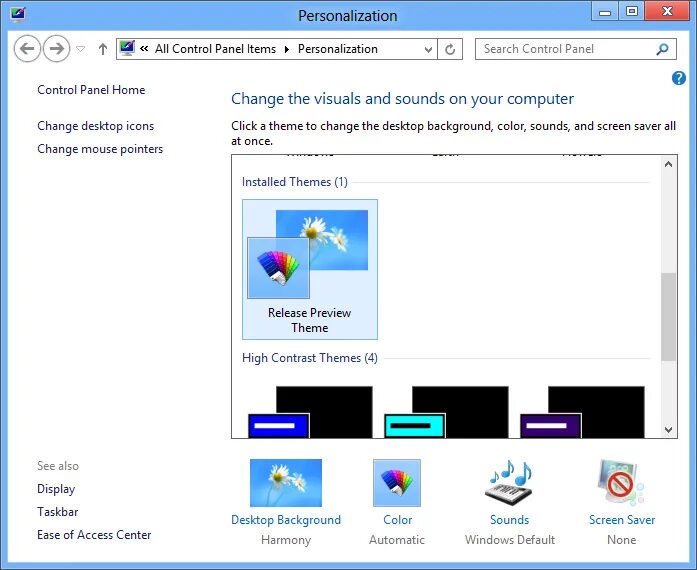
Task: Click the Windows Default sounds text
Action: coord(510,540)
